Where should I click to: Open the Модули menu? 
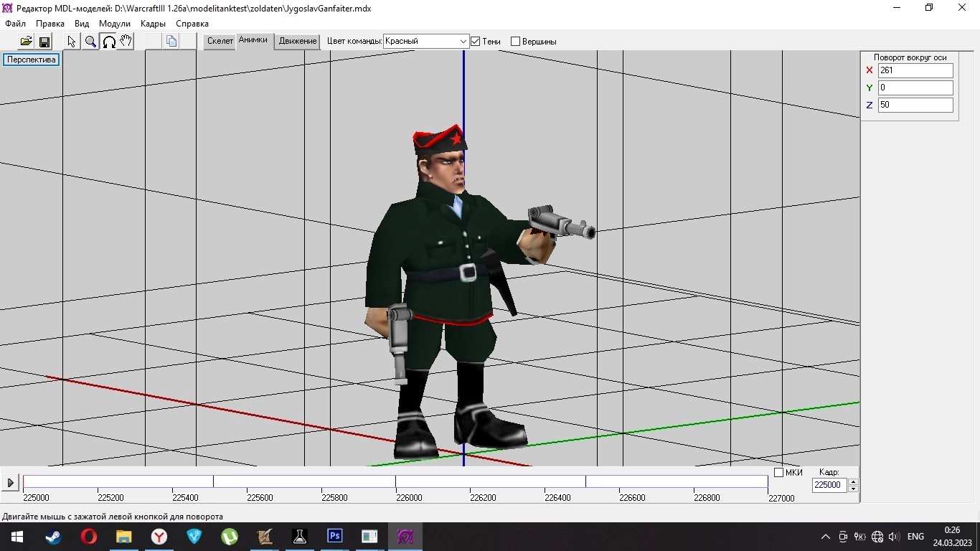pyautogui.click(x=115, y=24)
